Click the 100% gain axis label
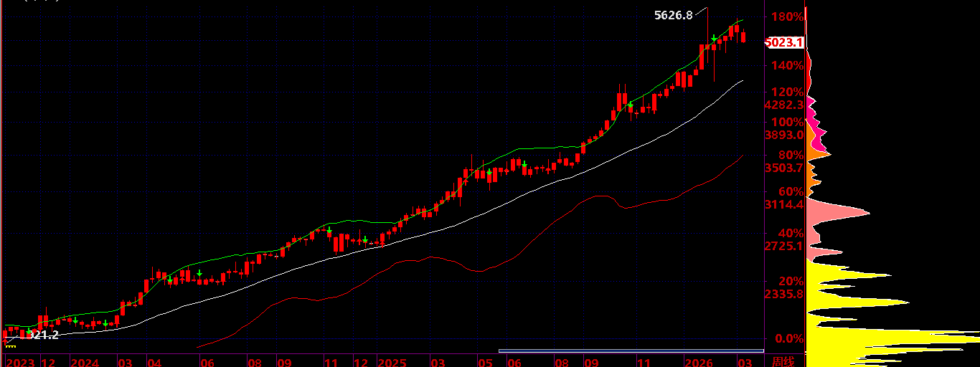Image resolution: width=980 pixels, height=367 pixels. click(x=786, y=122)
